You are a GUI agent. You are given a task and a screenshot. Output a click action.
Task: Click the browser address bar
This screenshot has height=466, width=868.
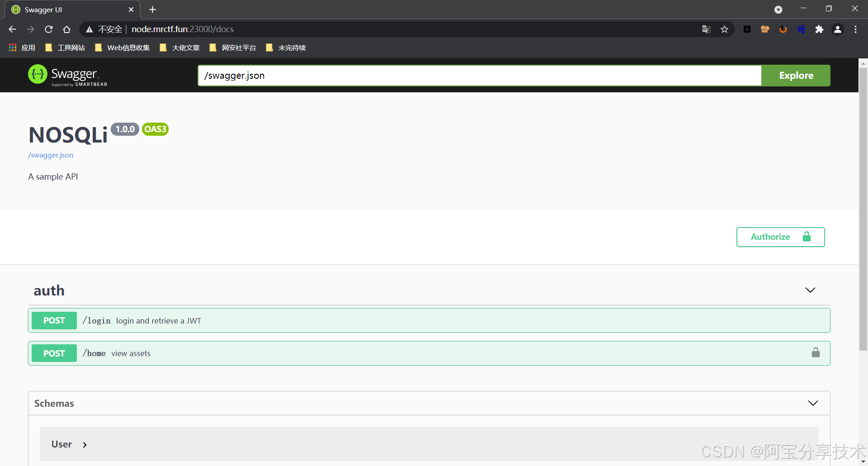point(407,29)
